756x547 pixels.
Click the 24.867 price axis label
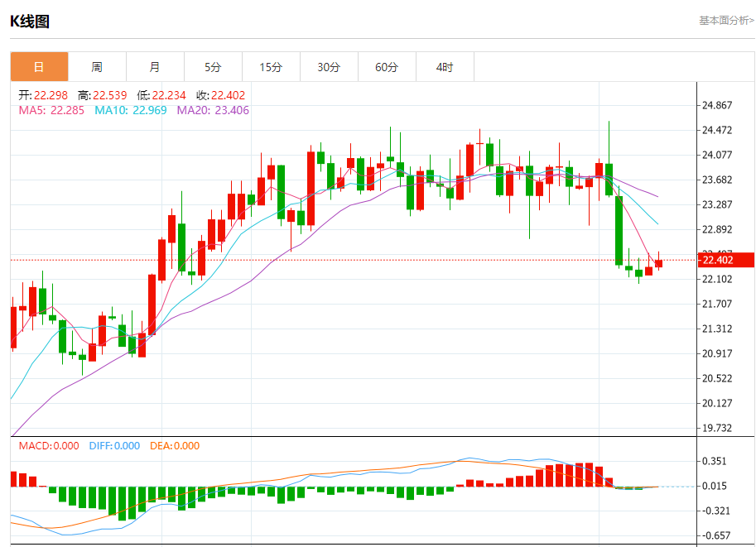(x=717, y=105)
